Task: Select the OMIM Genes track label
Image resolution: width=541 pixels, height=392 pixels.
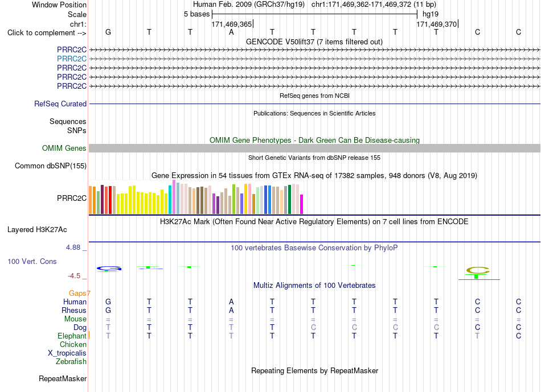Action: click(x=64, y=148)
